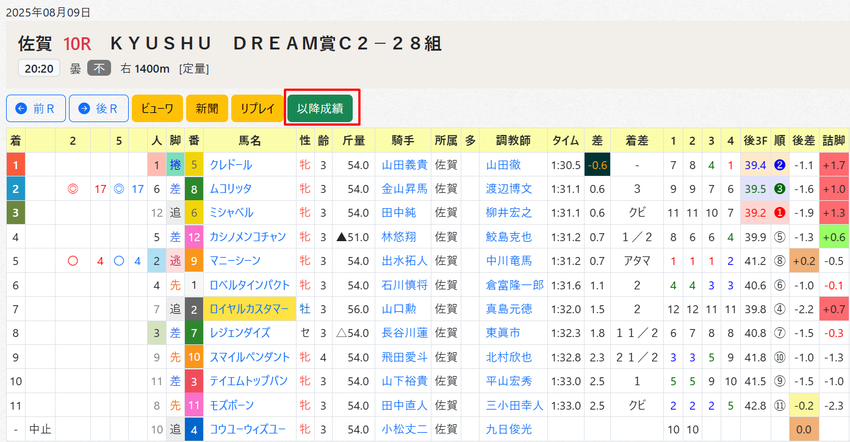850x442 pixels.
Task: Open jockey 金山昇馬 link
Action: pos(404,189)
